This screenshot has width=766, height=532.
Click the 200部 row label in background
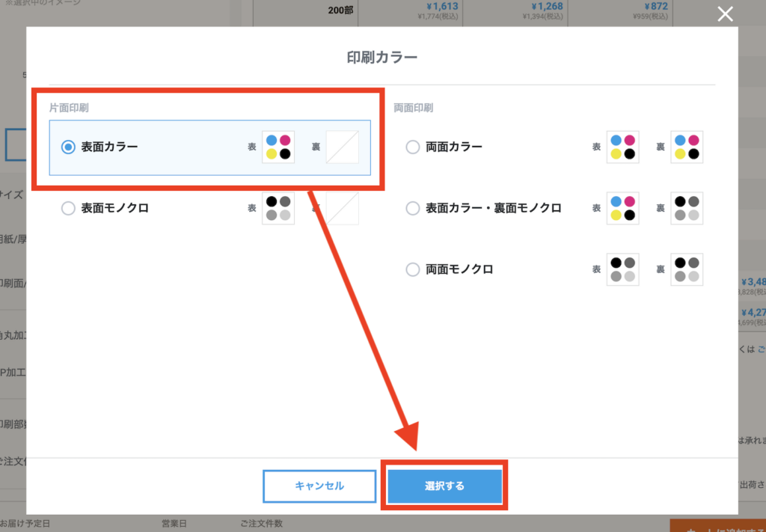(340, 10)
